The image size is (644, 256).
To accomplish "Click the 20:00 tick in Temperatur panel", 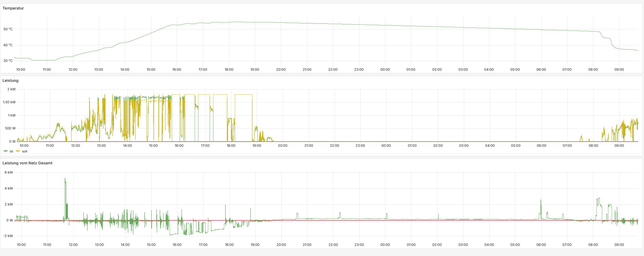I will click(281, 70).
